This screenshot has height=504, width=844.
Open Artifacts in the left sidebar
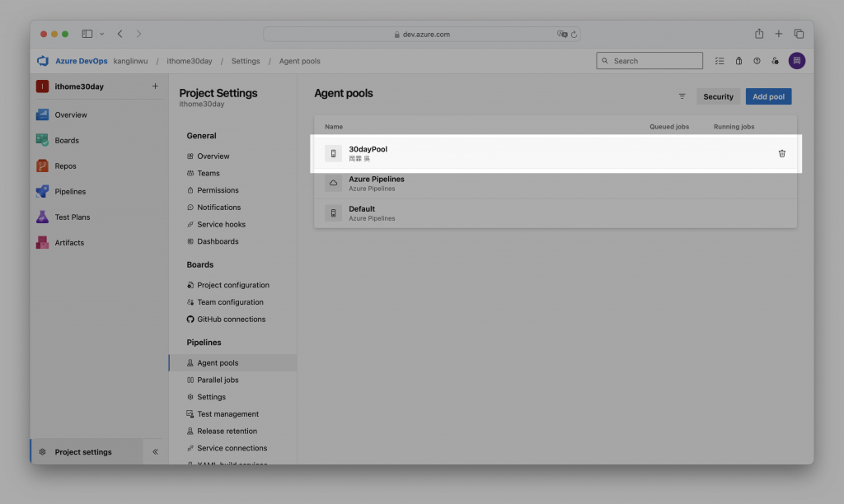(x=69, y=243)
